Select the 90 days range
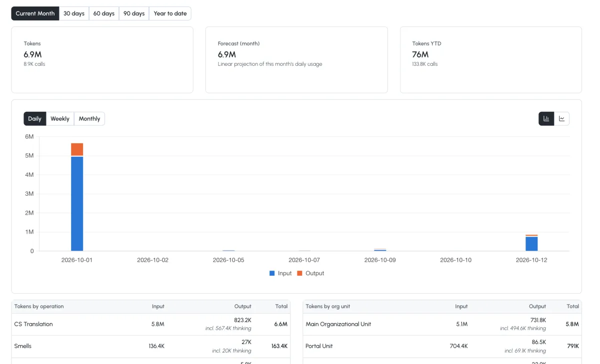Image resolution: width=600 pixels, height=364 pixels. 134,13
